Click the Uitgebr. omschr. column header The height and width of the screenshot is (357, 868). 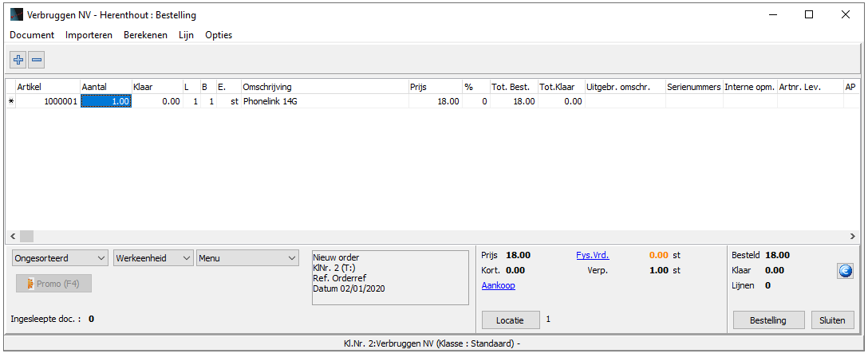coord(625,87)
